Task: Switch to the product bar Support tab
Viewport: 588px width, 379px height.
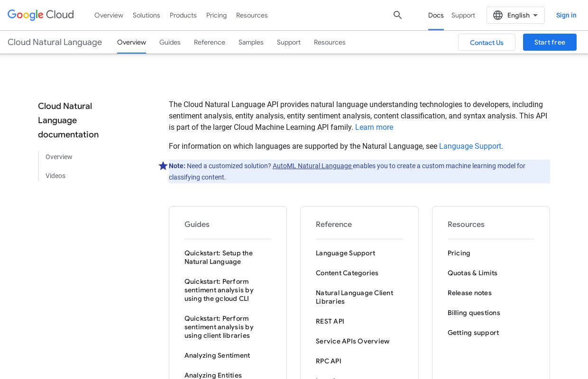Action: click(x=289, y=42)
